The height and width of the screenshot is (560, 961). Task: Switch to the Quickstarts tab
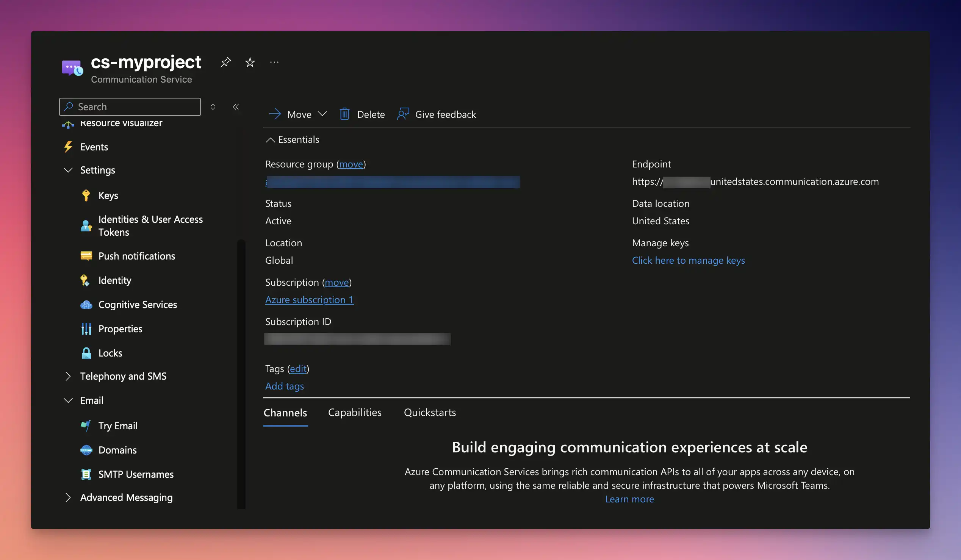tap(429, 413)
